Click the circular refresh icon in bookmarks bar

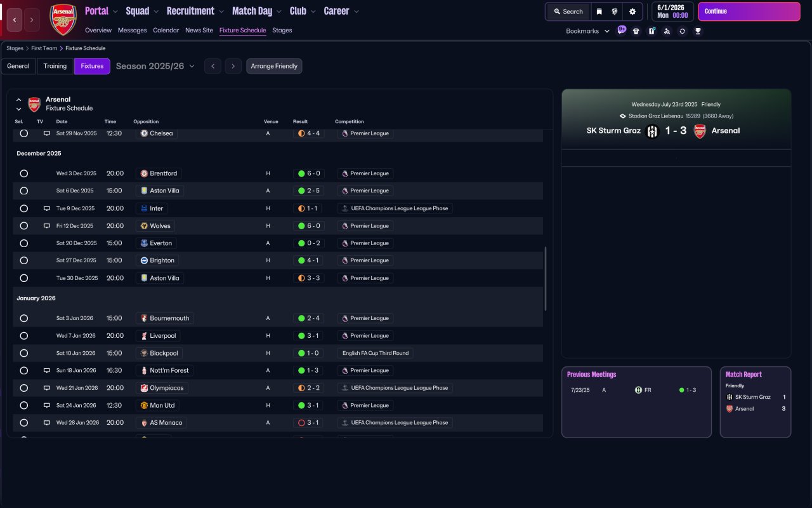tap(682, 31)
